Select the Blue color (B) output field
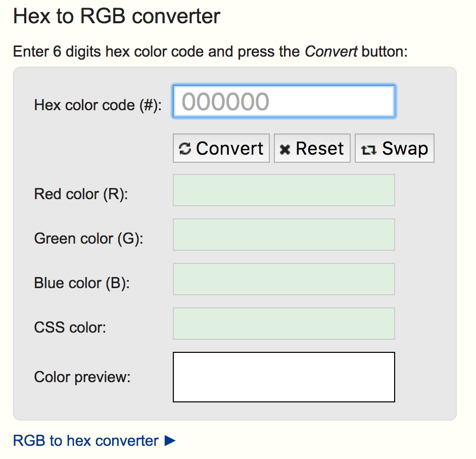This screenshot has height=459, width=476. (x=283, y=279)
